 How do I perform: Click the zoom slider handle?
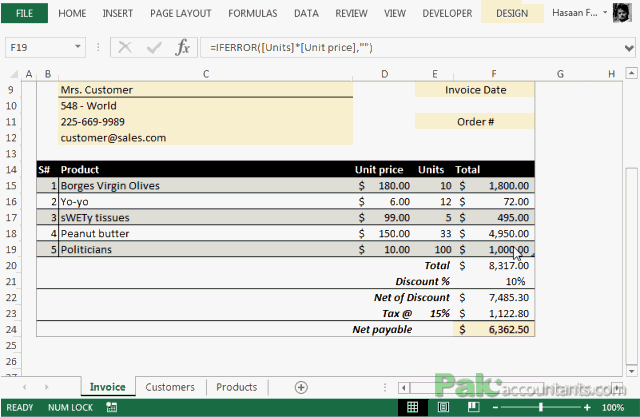click(541, 407)
